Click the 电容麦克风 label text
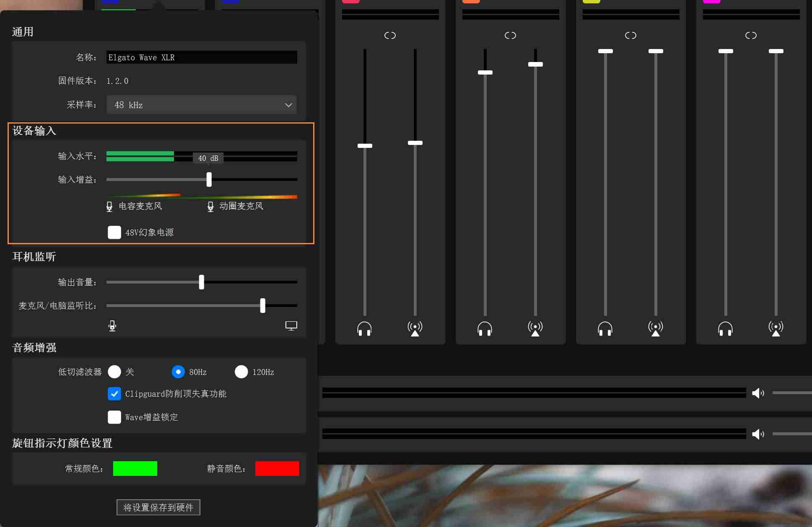Image resolution: width=812 pixels, height=527 pixels. pyautogui.click(x=140, y=206)
